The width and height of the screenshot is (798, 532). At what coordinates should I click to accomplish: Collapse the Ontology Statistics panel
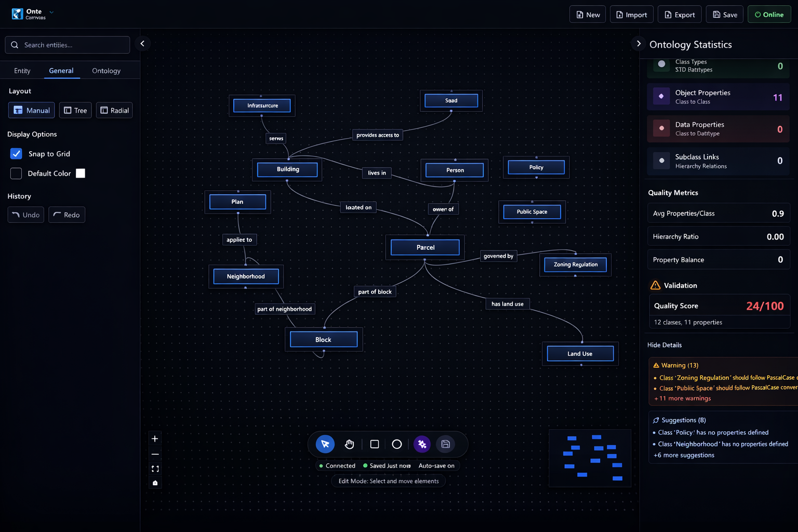(x=638, y=44)
